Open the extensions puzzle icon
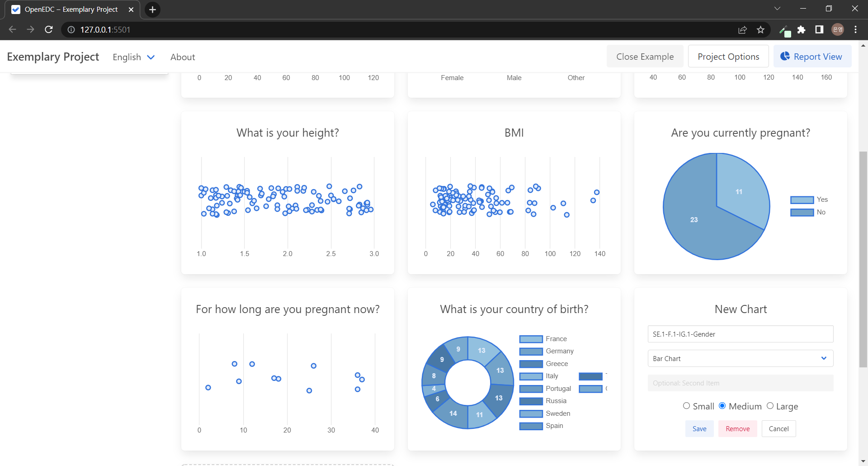This screenshot has width=868, height=466. 802,30
